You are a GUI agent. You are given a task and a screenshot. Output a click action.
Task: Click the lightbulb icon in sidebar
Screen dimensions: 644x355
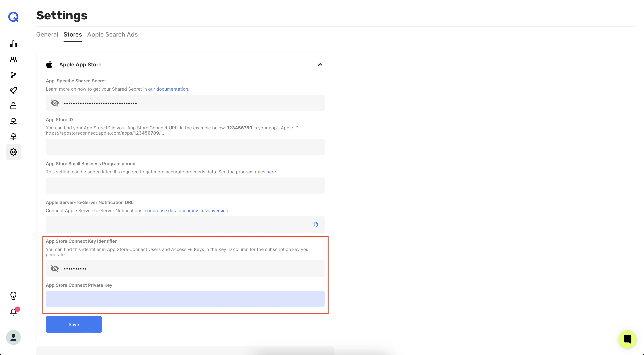[13, 296]
